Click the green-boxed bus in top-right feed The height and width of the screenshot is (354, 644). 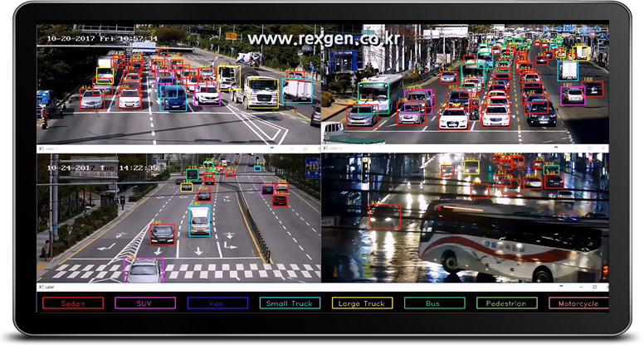(x=373, y=98)
